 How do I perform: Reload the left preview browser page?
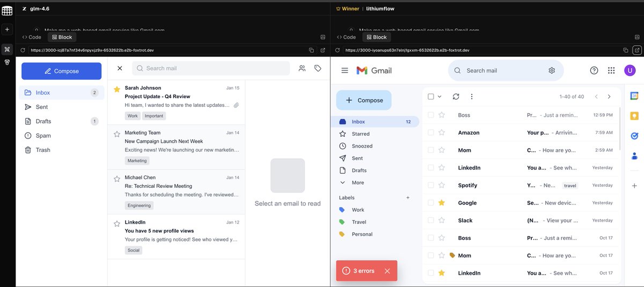point(23,50)
